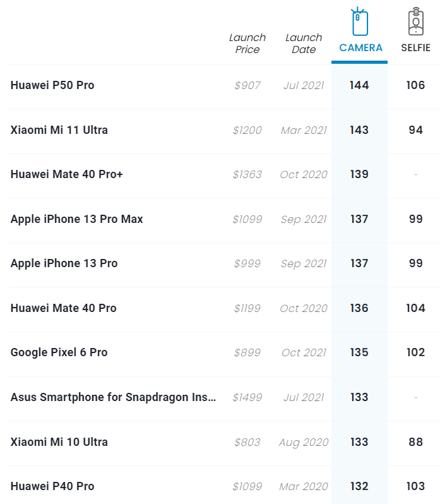The width and height of the screenshot is (440, 504).
Task: Click the rear camera phone icon
Action: (359, 21)
